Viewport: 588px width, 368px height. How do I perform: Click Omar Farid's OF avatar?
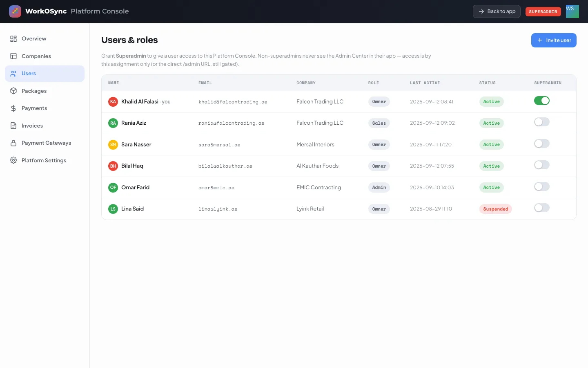click(113, 187)
